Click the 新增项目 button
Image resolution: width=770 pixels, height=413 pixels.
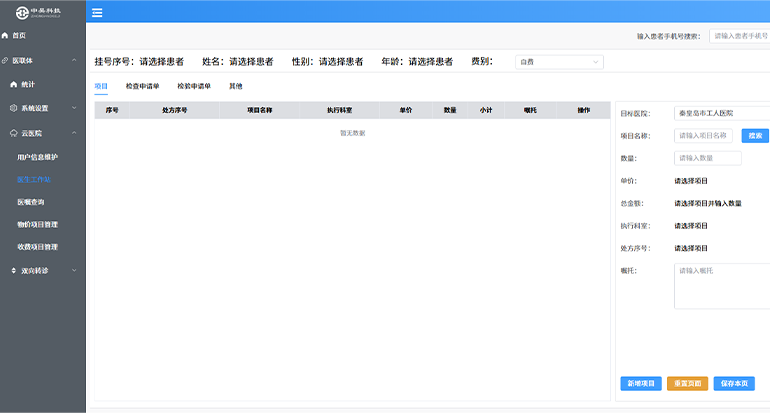[641, 384]
